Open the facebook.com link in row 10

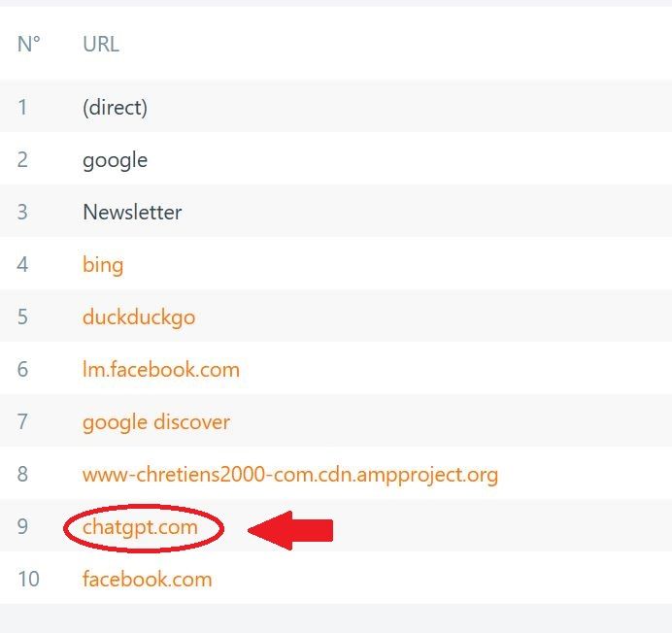point(148,580)
